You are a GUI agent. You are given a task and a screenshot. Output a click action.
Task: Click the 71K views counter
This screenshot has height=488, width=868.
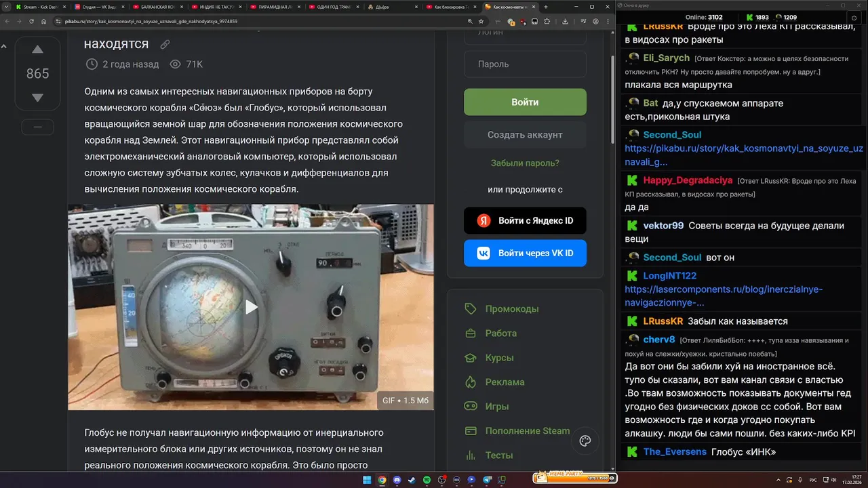point(186,64)
